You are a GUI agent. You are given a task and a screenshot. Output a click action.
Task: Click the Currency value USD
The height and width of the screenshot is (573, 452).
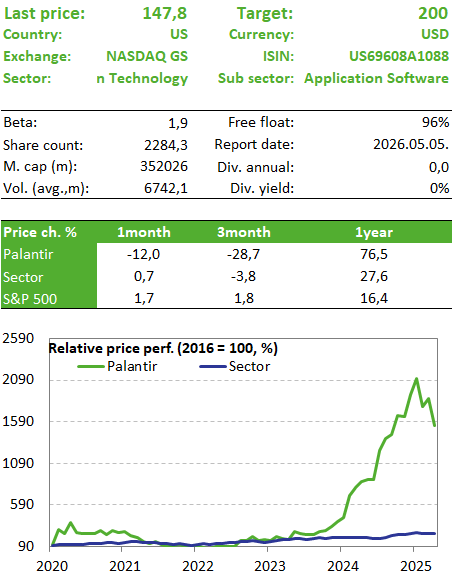coord(435,34)
